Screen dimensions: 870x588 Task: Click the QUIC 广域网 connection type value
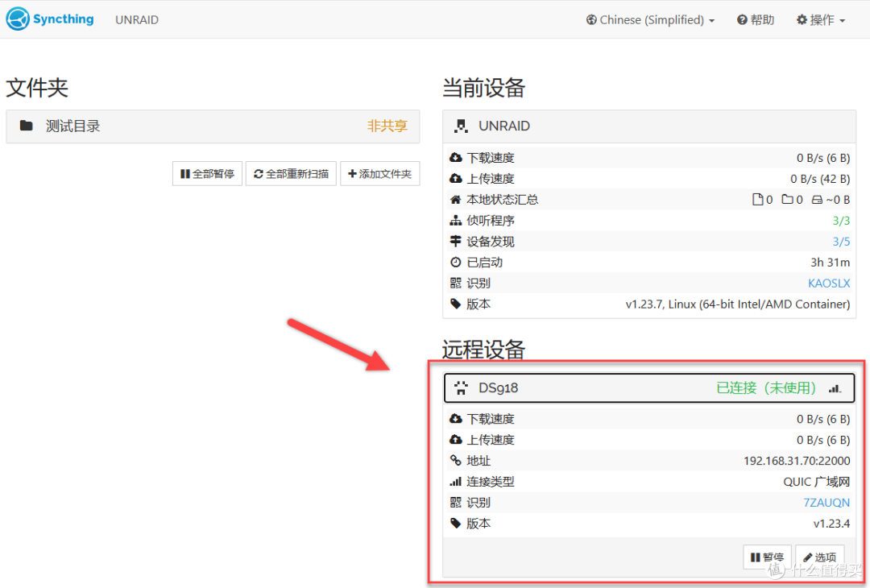[x=816, y=482]
